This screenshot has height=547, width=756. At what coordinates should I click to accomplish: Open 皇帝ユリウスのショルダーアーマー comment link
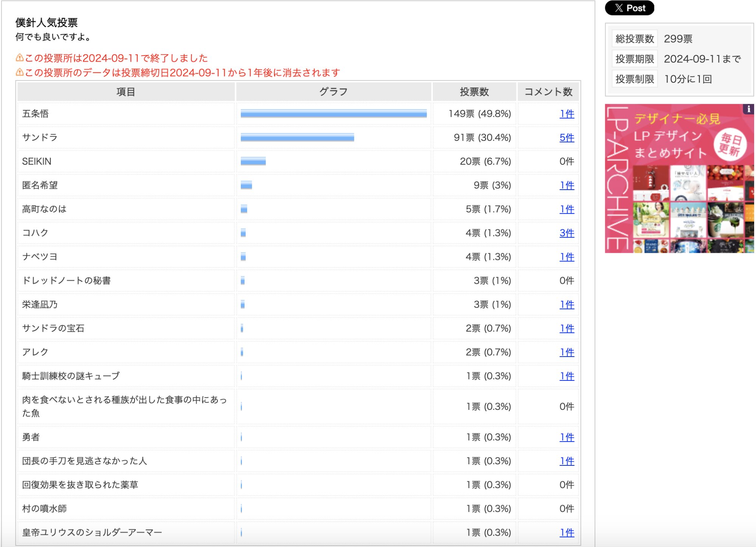[x=566, y=532]
